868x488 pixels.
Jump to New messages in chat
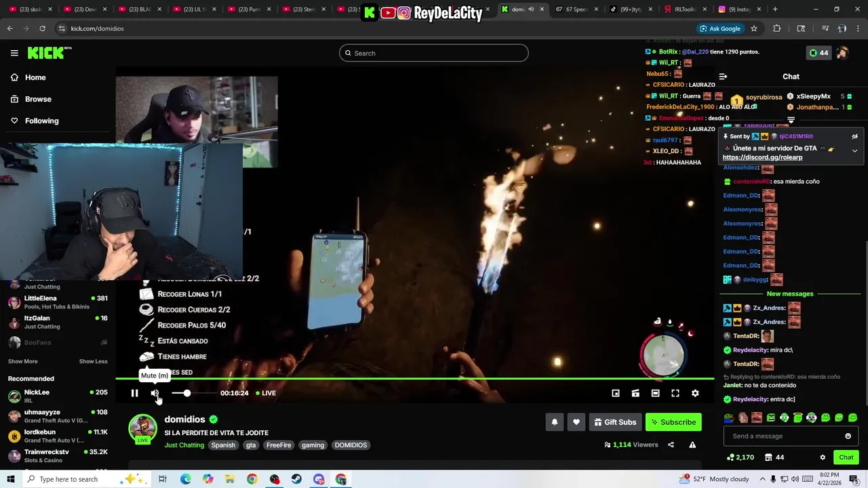click(x=790, y=293)
